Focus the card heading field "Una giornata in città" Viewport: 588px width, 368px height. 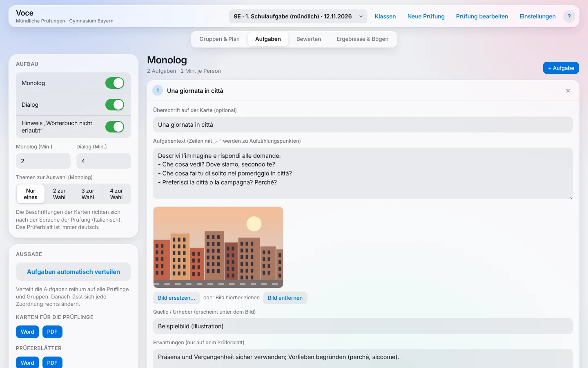coord(363,125)
